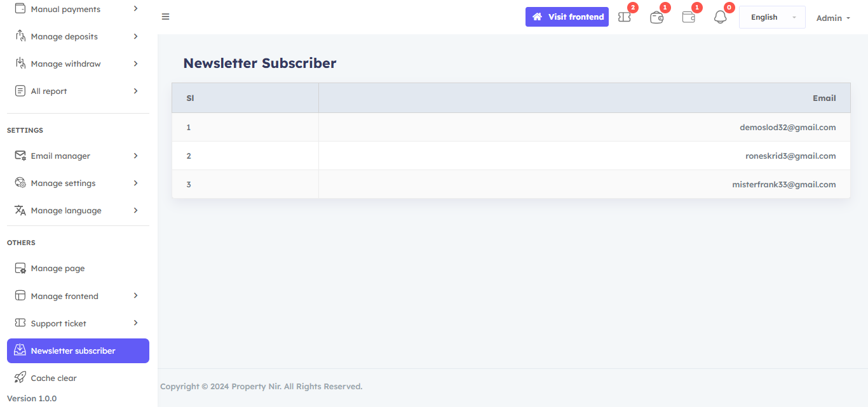868x407 pixels.
Task: Click the All report document icon
Action: (x=20, y=91)
